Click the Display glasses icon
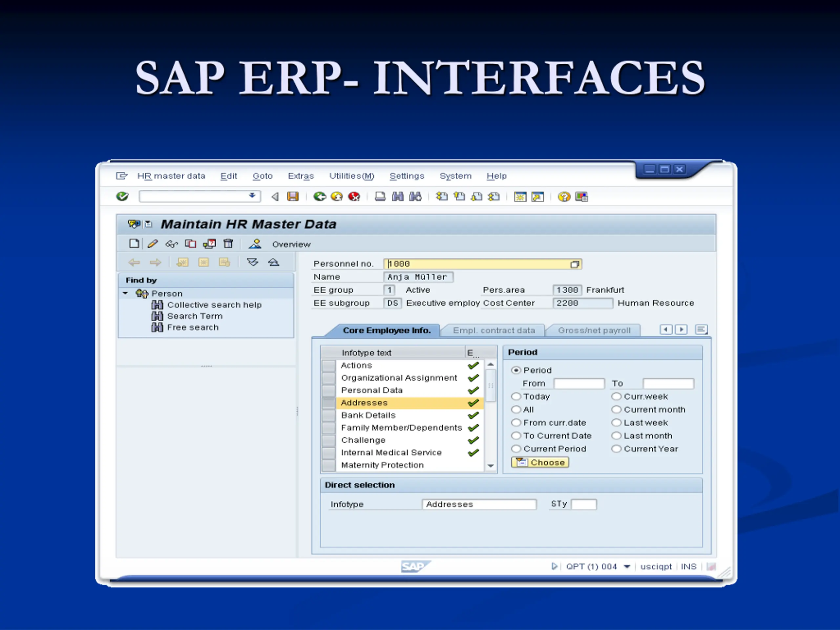Image resolution: width=840 pixels, height=630 pixels. (172, 244)
